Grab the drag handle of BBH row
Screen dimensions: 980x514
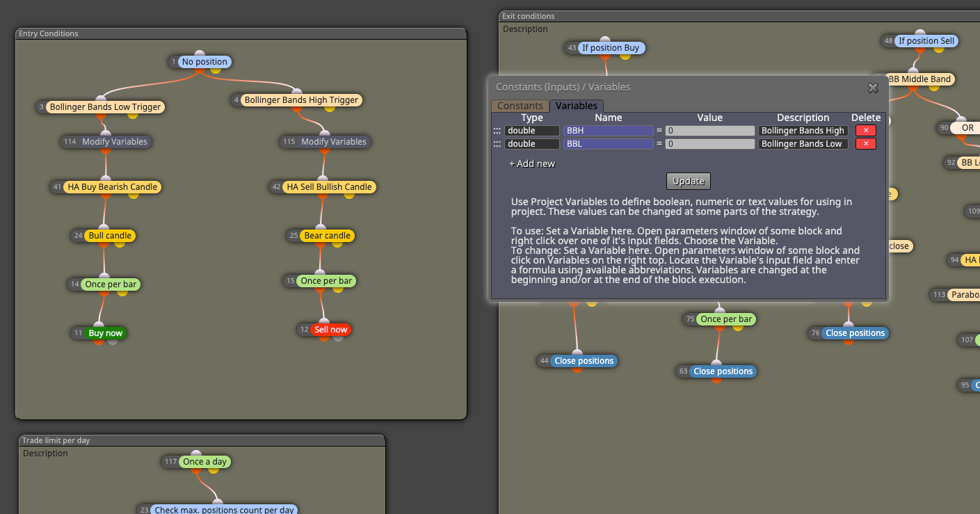click(497, 131)
